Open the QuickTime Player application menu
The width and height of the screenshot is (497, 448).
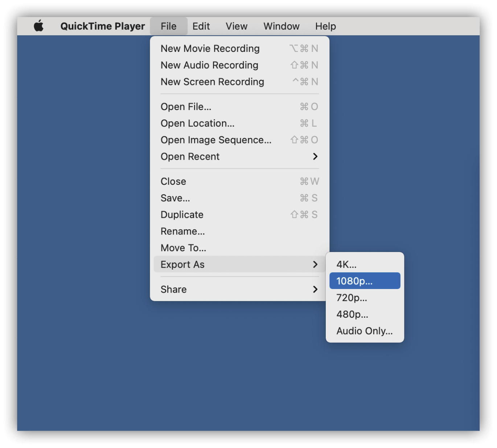tap(103, 26)
